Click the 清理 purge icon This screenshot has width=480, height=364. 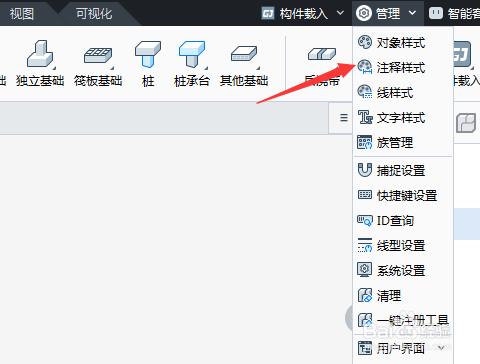click(365, 295)
